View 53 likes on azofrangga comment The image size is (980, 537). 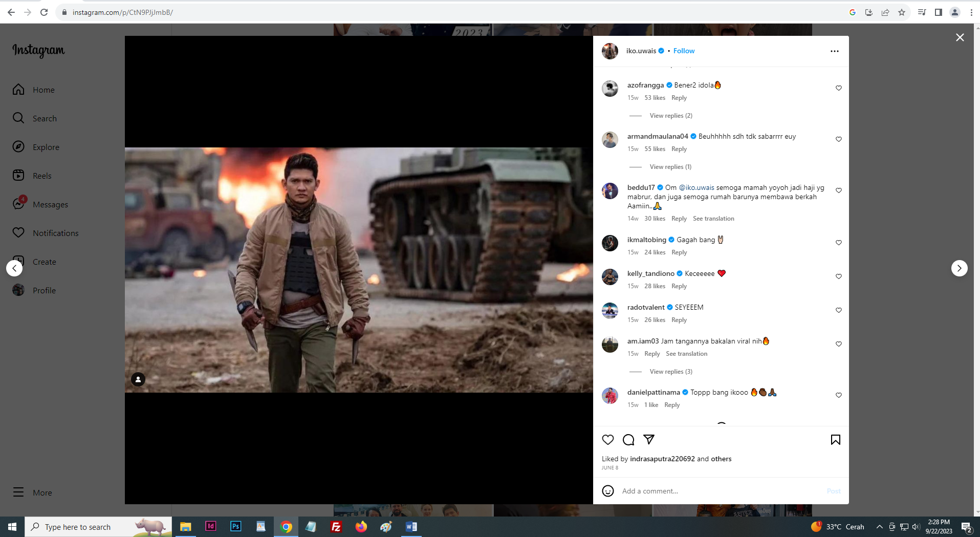(x=655, y=98)
